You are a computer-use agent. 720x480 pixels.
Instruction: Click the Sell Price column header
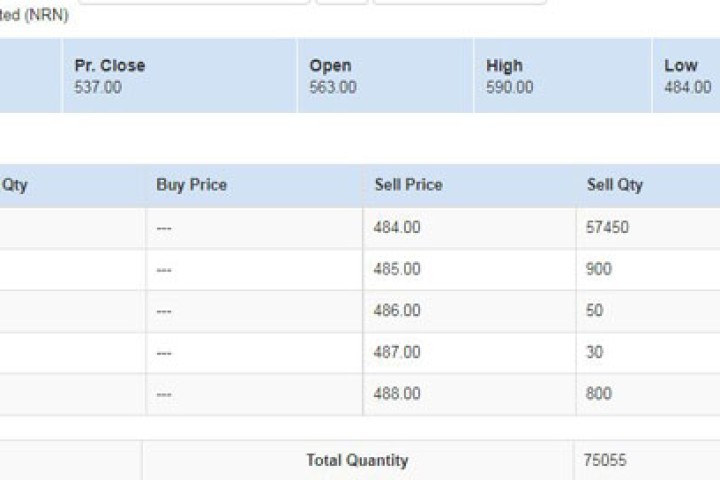[408, 185]
